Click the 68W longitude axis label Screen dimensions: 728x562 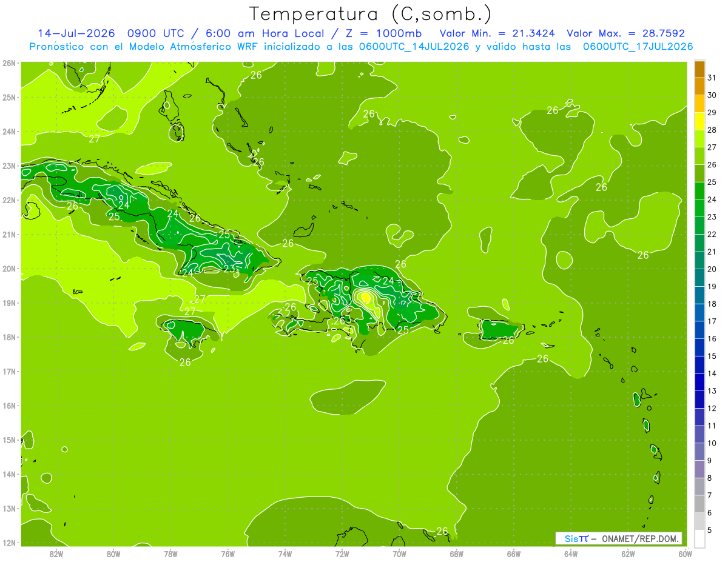pos(456,554)
